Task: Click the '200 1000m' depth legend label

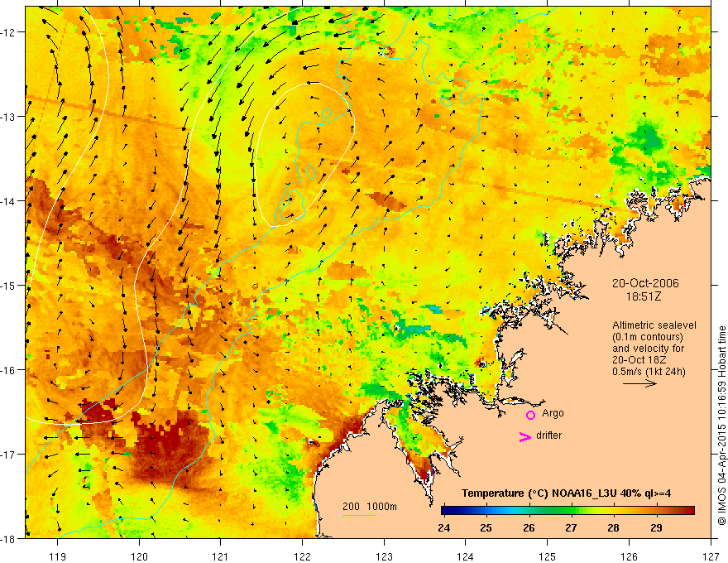Action: point(370,507)
